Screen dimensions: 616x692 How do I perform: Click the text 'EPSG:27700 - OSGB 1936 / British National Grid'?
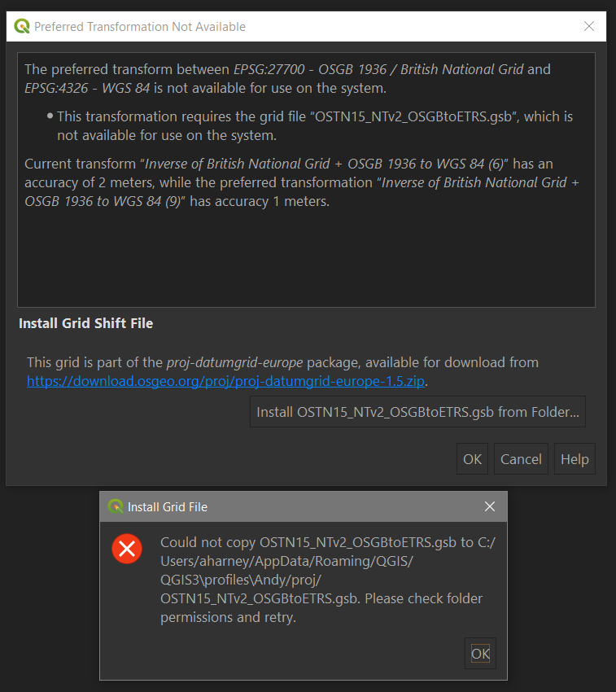(378, 69)
